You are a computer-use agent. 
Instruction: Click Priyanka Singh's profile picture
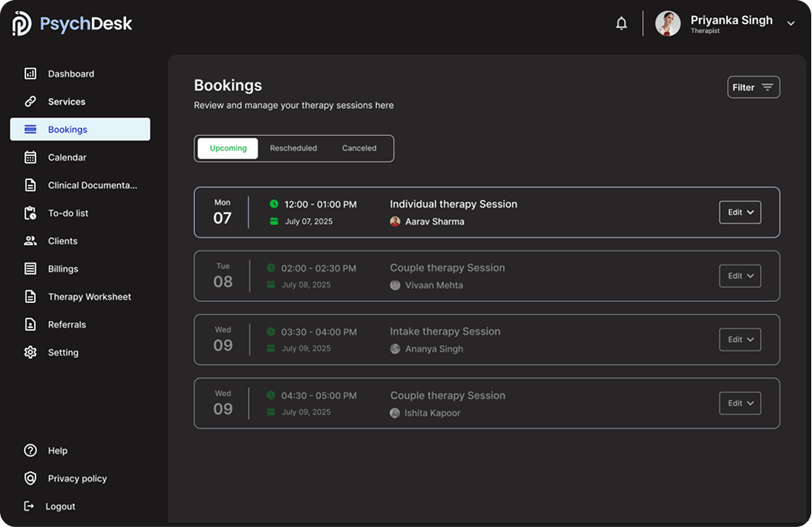(x=667, y=23)
